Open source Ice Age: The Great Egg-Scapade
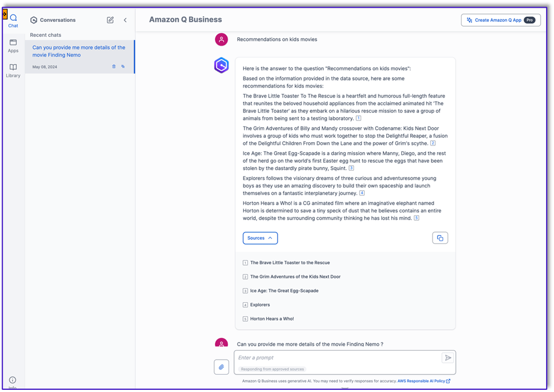The image size is (554, 392). click(x=284, y=291)
